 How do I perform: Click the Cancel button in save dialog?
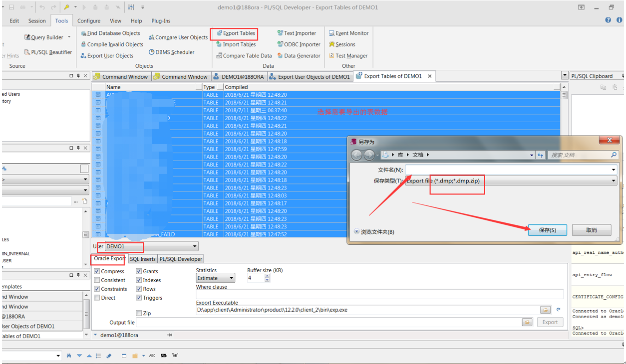tap(592, 230)
